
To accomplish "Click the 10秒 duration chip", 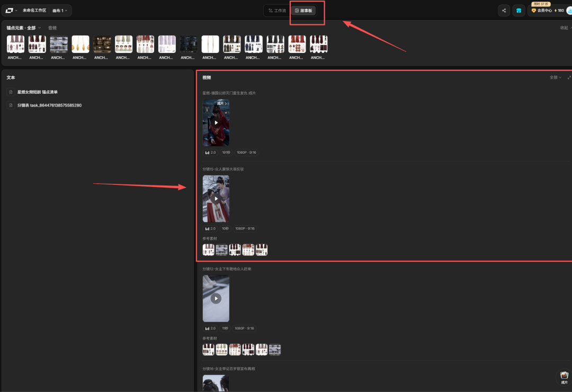I will (225, 228).
